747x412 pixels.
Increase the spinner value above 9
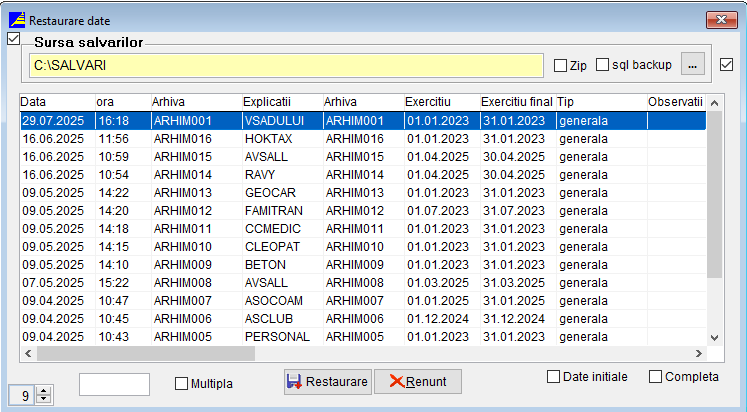44,392
